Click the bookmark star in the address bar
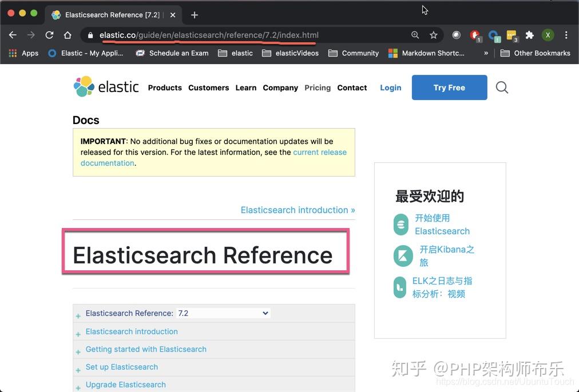 pos(434,35)
